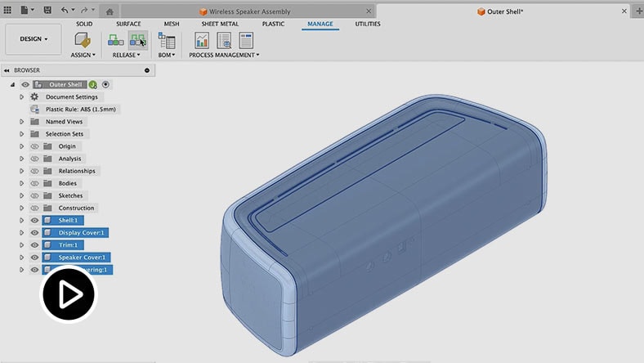Expand the Named Views folder
The height and width of the screenshot is (363, 644).
click(22, 121)
